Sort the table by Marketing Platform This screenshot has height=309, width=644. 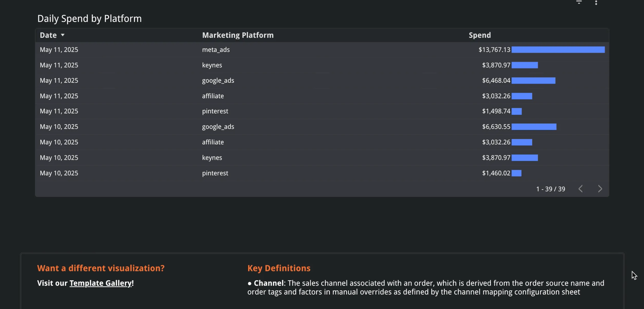(238, 35)
